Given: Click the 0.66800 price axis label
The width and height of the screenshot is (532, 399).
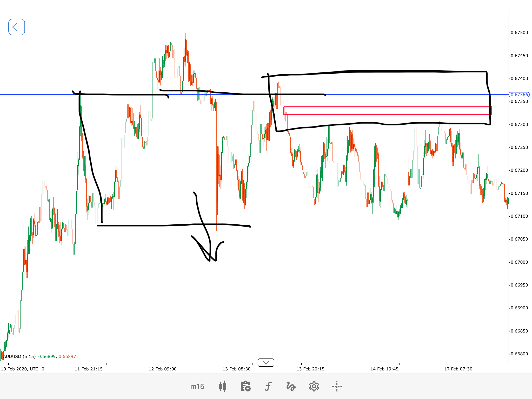Looking at the screenshot, I should coord(519,354).
